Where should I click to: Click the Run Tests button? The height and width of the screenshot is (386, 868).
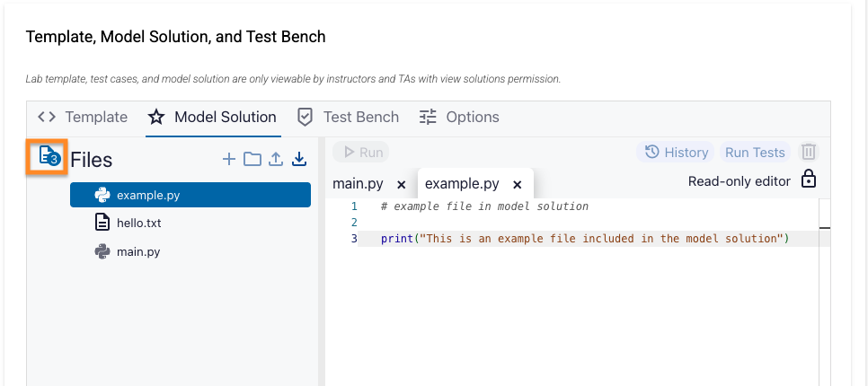(x=755, y=153)
